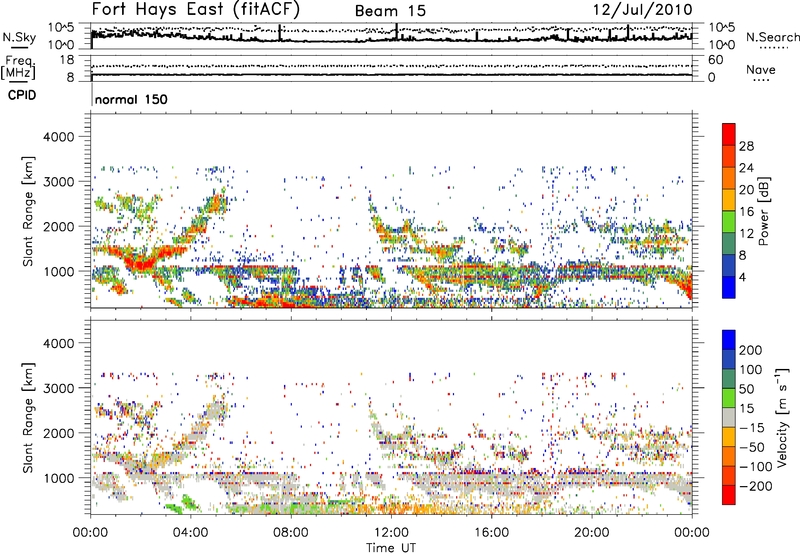Click the '60' Nave axis tick
The width and height of the screenshot is (800, 554).
coord(715,60)
